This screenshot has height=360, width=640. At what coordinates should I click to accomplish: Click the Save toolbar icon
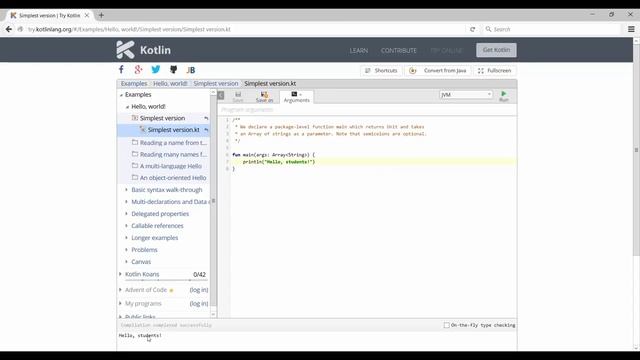238,97
